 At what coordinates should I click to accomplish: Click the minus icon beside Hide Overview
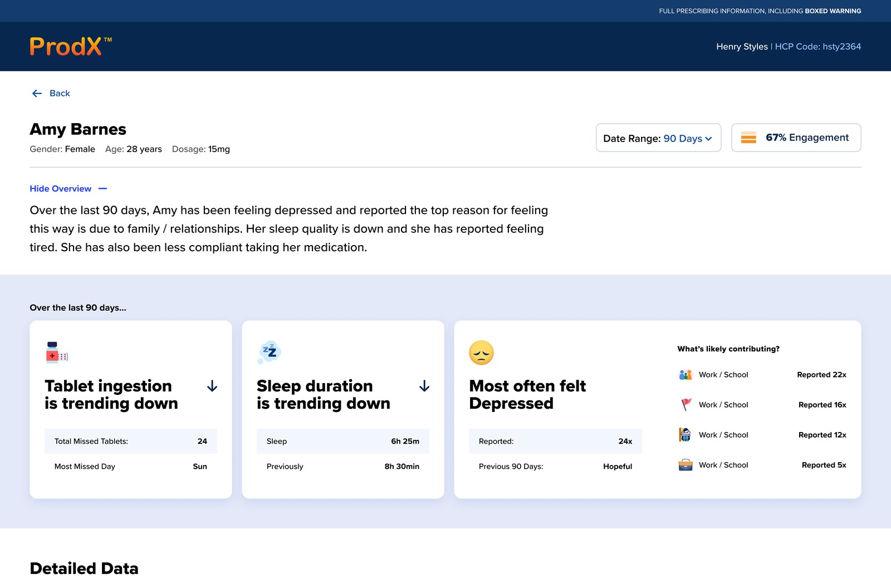click(102, 189)
